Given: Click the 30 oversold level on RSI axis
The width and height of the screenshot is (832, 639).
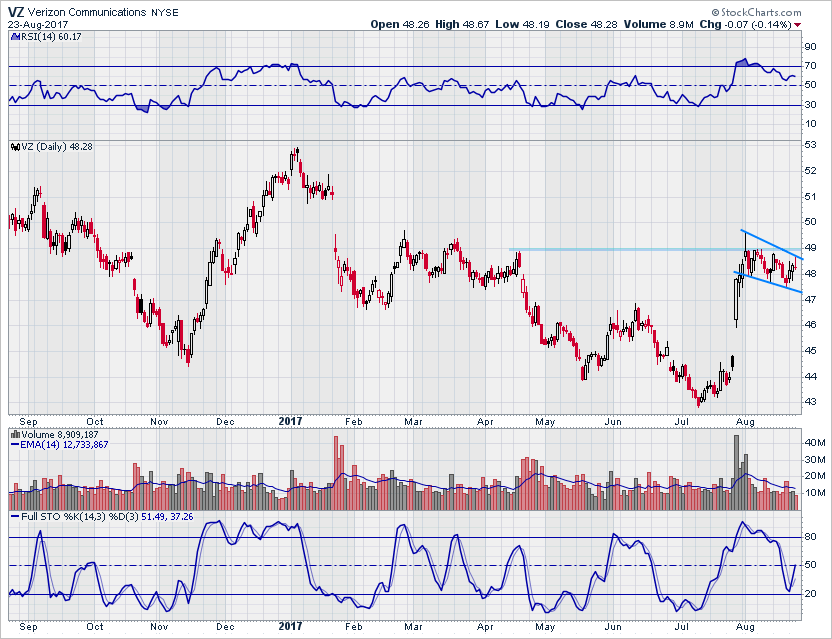Looking at the screenshot, I should click(x=810, y=105).
